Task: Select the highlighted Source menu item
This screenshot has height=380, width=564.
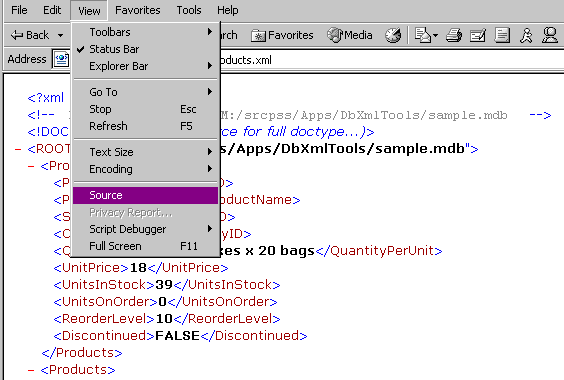Action: tap(146, 195)
